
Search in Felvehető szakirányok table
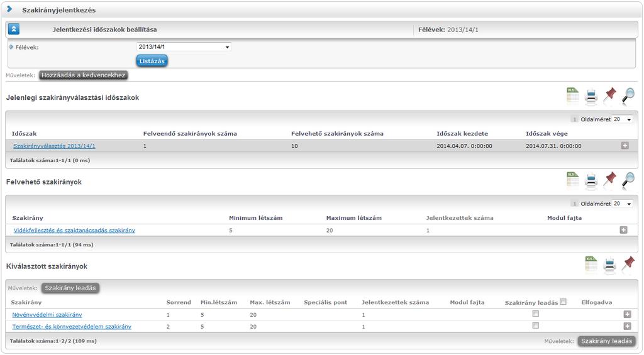click(628, 180)
